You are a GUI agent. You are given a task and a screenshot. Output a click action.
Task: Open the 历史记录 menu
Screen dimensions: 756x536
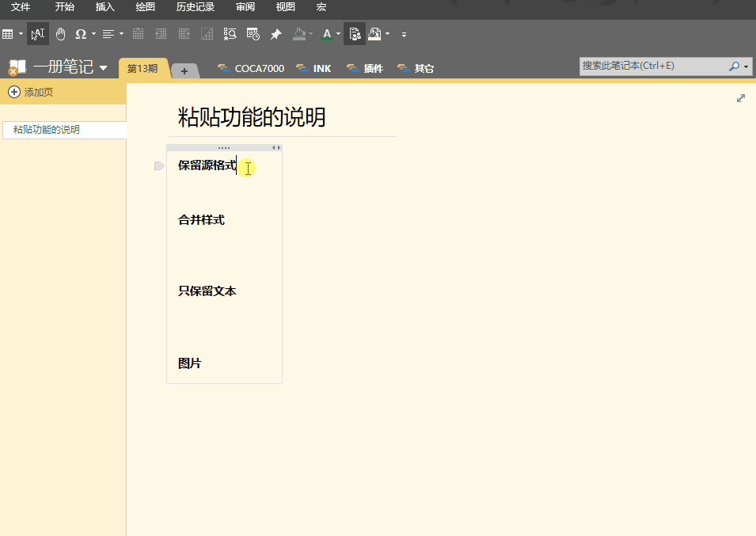(x=195, y=7)
